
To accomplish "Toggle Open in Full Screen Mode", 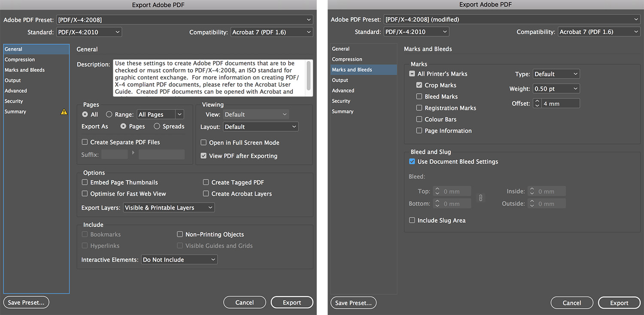I will pyautogui.click(x=204, y=142).
